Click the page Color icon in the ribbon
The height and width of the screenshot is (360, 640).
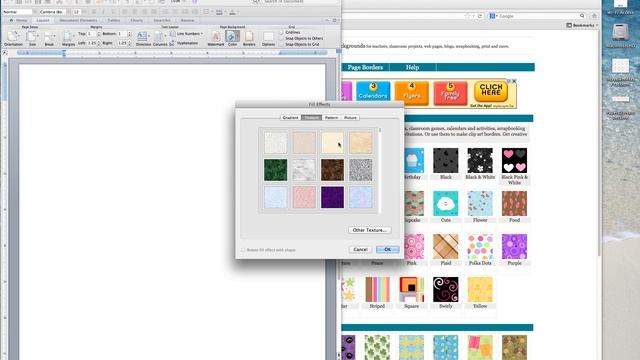click(x=231, y=36)
